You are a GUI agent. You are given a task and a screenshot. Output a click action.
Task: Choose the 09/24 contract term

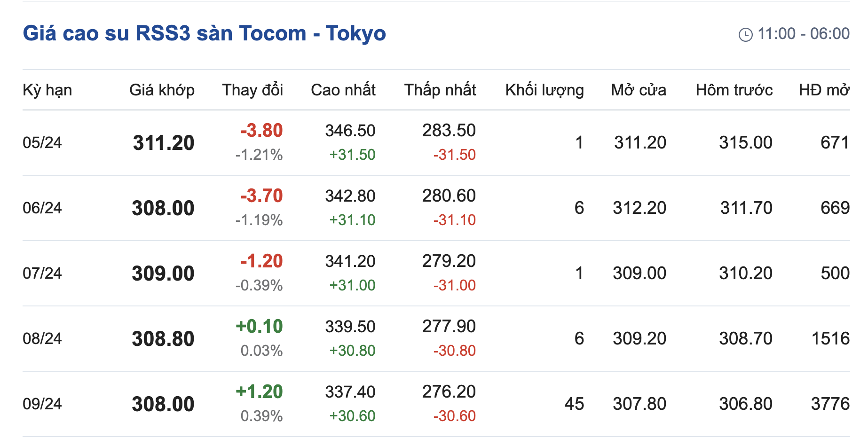[x=42, y=404]
